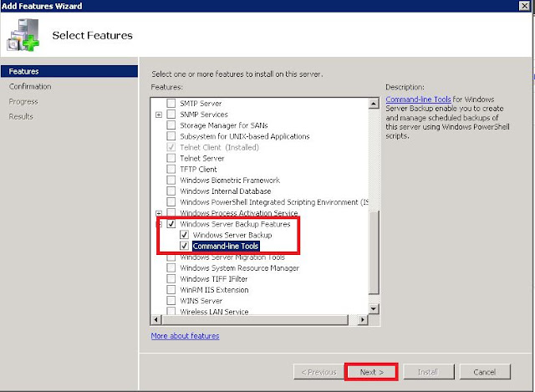Enable the TFTP Client checkbox
The height and width of the screenshot is (392, 535).
tap(171, 169)
